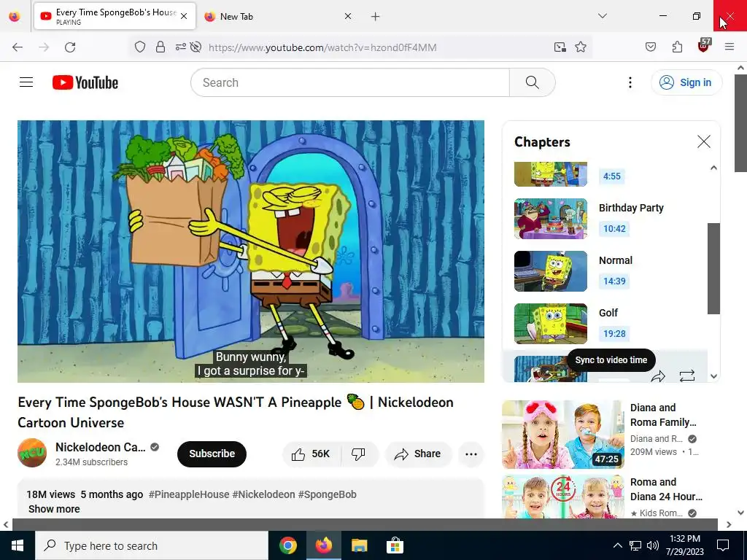Click the video player
This screenshot has height=560, width=747.
coord(251,251)
